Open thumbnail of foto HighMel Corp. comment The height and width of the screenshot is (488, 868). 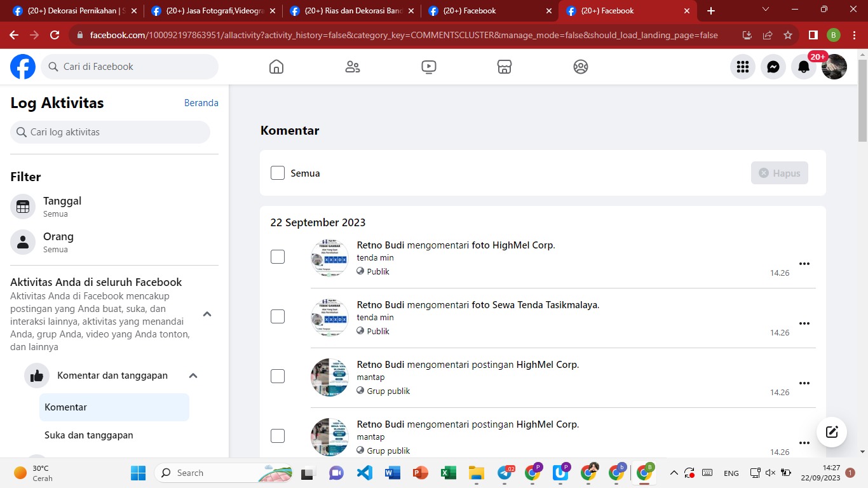[330, 257]
